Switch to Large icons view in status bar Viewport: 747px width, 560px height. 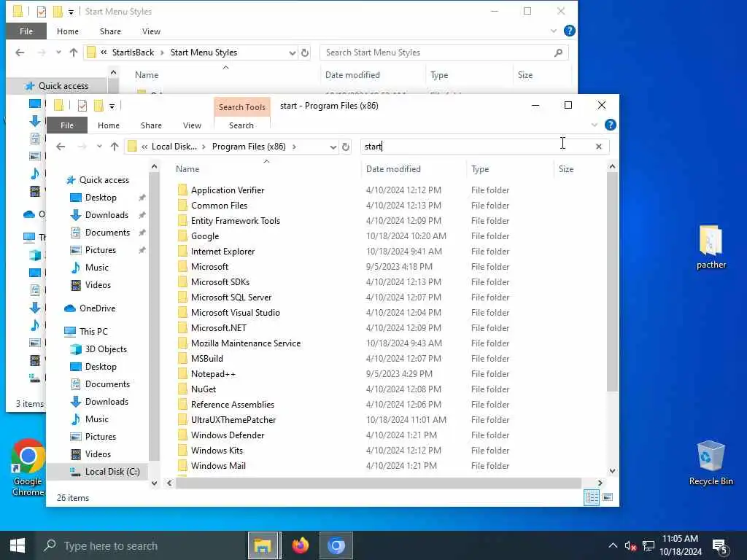pos(608,497)
